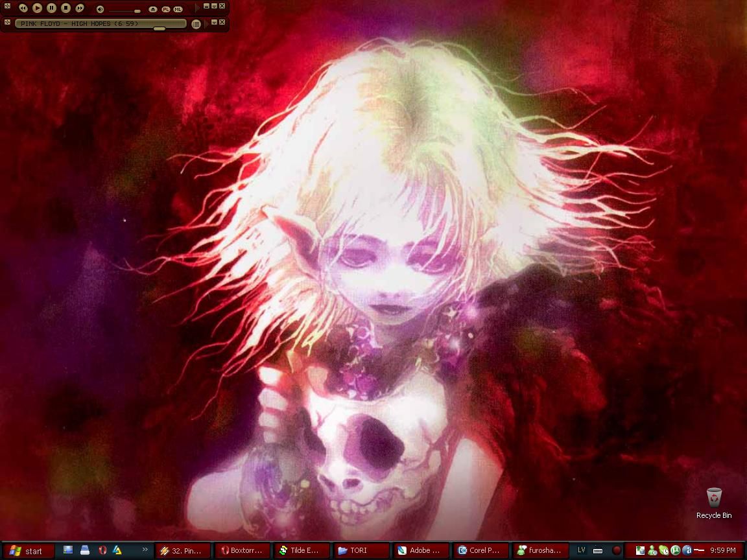
Task: Stop playback in Winamp
Action: 65,8
